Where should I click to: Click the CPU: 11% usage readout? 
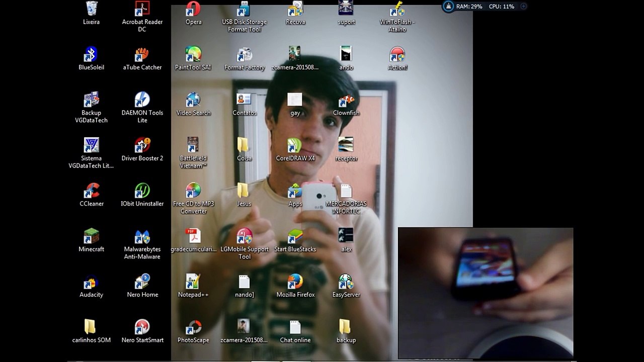(x=502, y=7)
